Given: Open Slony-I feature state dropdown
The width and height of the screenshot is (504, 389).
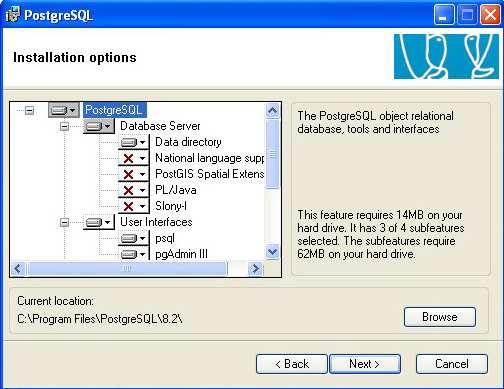Looking at the screenshot, I should tap(134, 206).
